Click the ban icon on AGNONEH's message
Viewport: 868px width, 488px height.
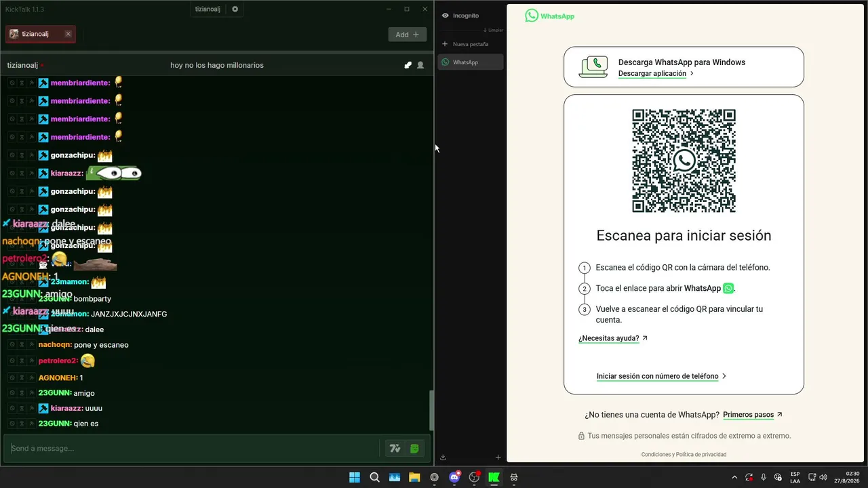coord(12,378)
